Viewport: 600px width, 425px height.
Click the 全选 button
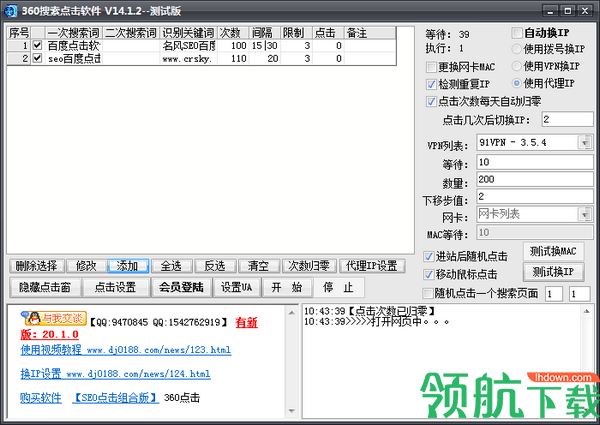pyautogui.click(x=171, y=266)
